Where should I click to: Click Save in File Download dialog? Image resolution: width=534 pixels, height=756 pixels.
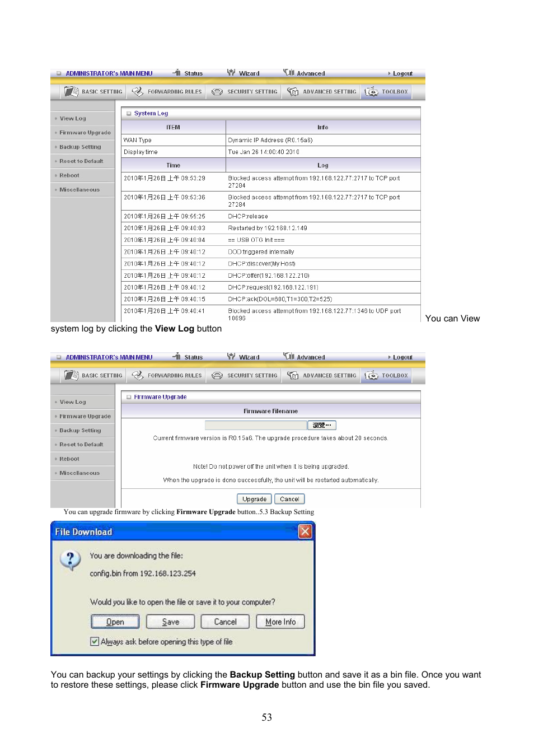171,622
